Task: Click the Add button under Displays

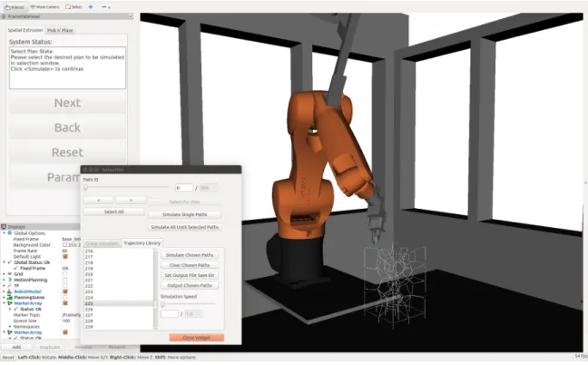Action: coord(16,347)
